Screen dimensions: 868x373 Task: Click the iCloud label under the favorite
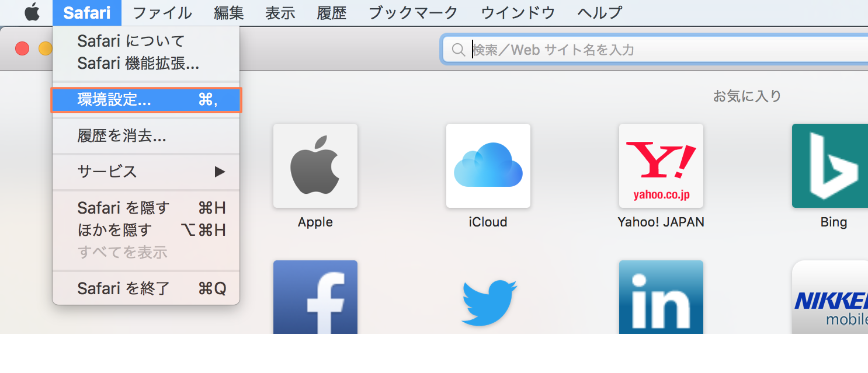[x=488, y=222]
